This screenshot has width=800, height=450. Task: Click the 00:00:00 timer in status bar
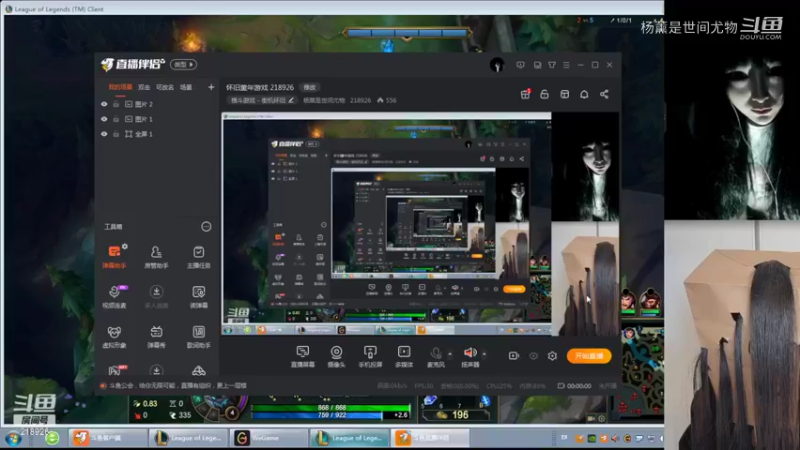(x=574, y=386)
